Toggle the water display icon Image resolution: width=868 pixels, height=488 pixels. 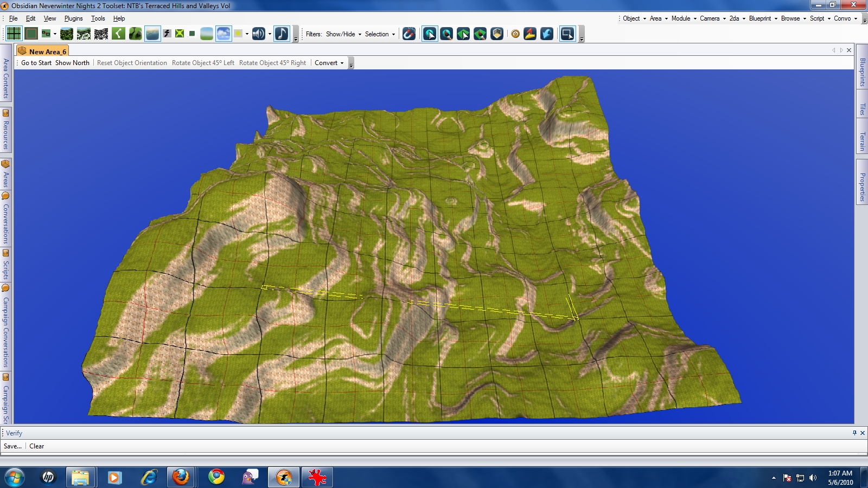(x=152, y=34)
